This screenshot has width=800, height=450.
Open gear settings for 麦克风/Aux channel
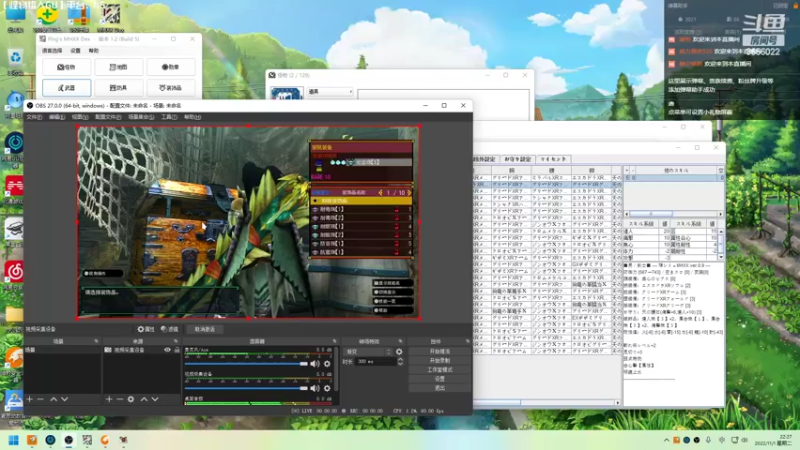(x=327, y=364)
